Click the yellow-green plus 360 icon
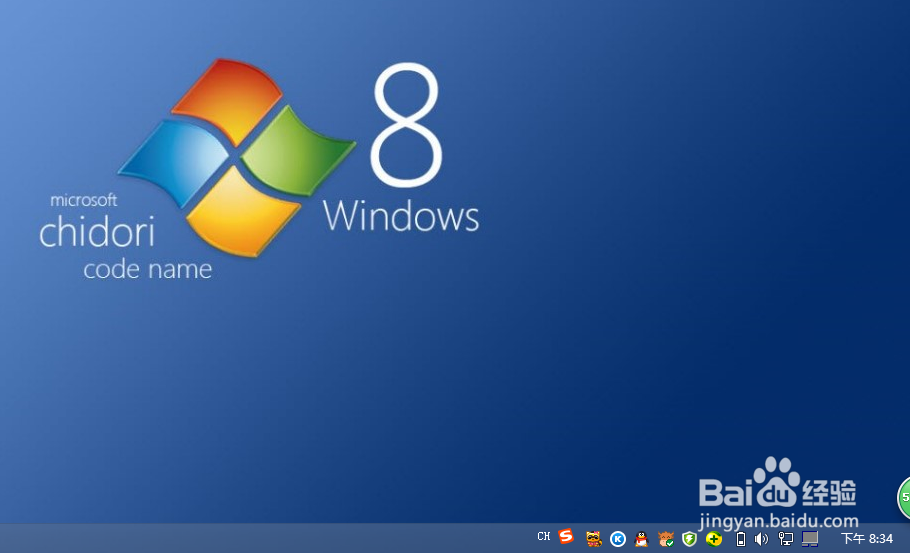This screenshot has height=553, width=910. coord(714,539)
